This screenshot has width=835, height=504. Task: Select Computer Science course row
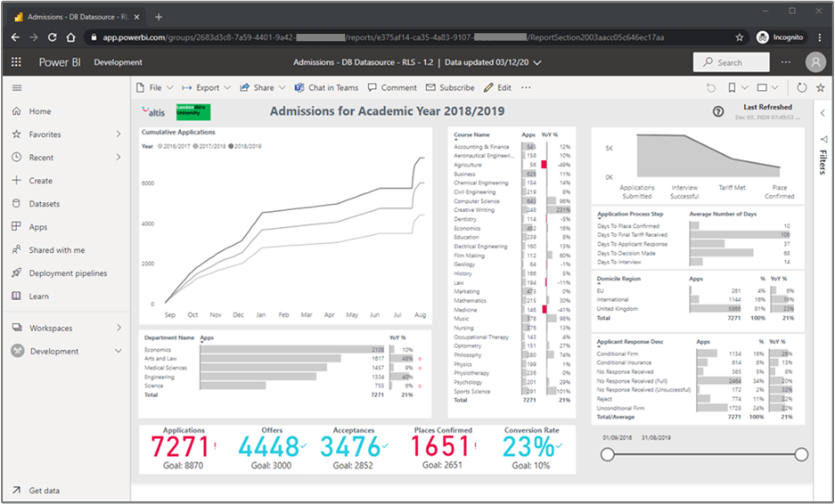[512, 201]
